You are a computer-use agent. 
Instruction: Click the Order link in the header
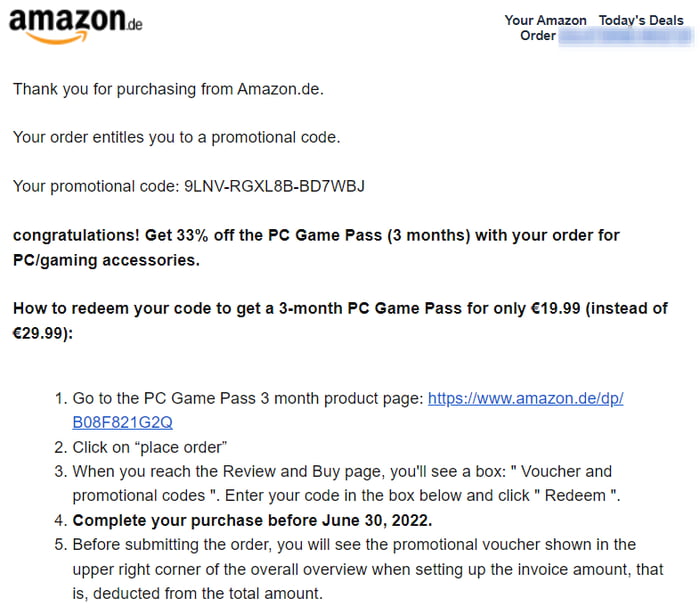pyautogui.click(x=537, y=36)
